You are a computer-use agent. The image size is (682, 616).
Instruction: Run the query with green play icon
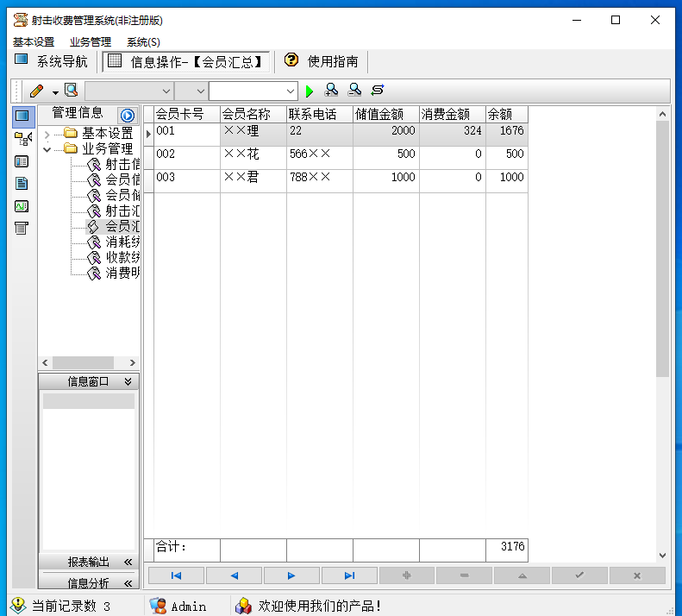point(310,91)
